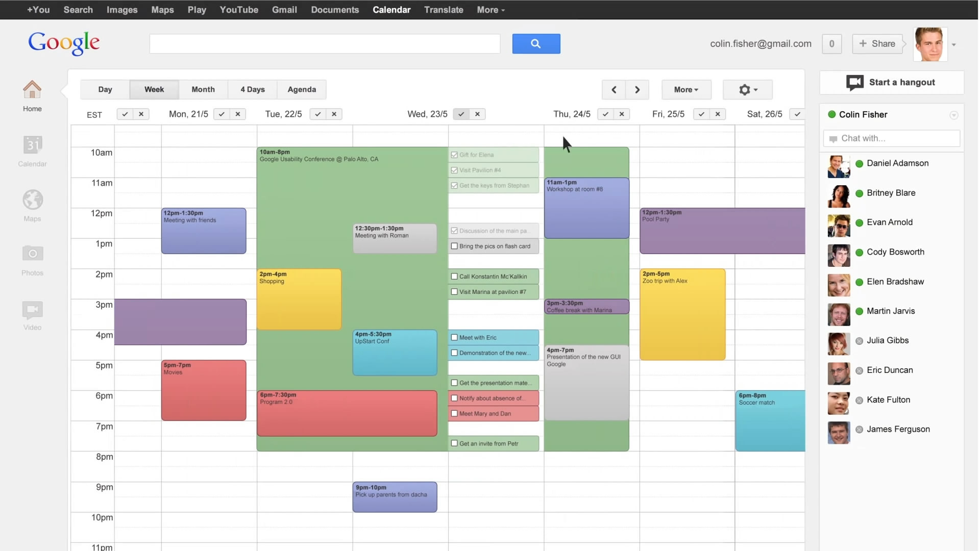Viewport: 980px width, 551px height.
Task: Uncheck Get the keys from Stephan
Action: pyautogui.click(x=454, y=186)
